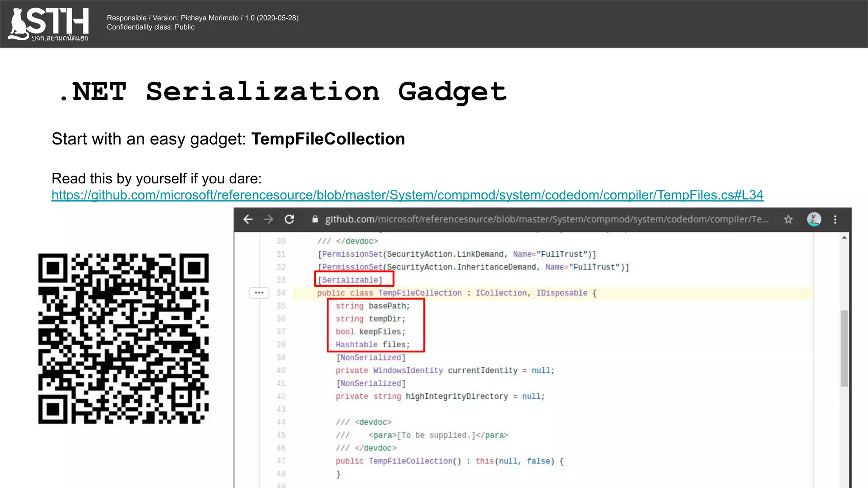Reload the GitHub page

289,219
